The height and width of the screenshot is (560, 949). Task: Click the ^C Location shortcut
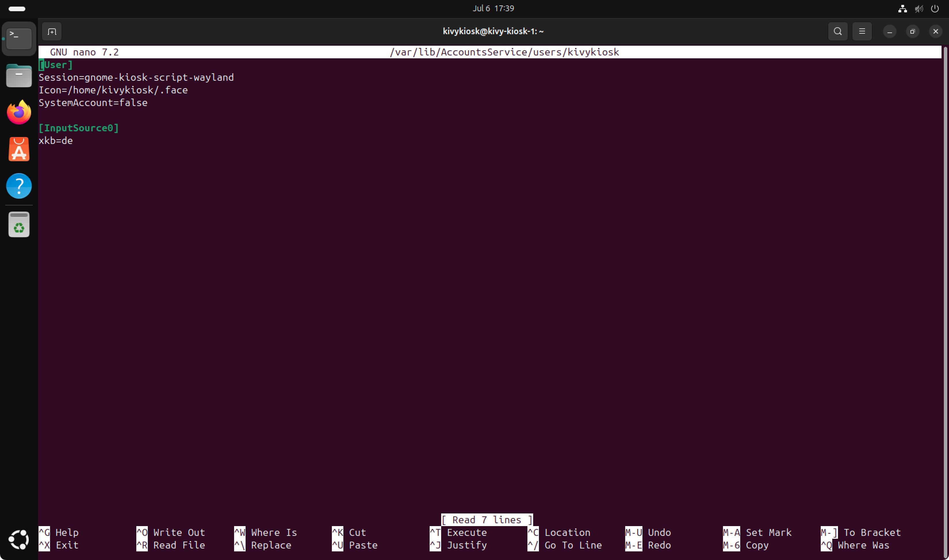(559, 532)
